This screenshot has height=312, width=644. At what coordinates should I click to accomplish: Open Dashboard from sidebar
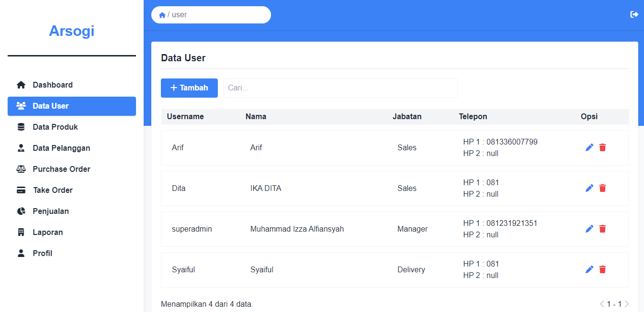click(x=53, y=85)
